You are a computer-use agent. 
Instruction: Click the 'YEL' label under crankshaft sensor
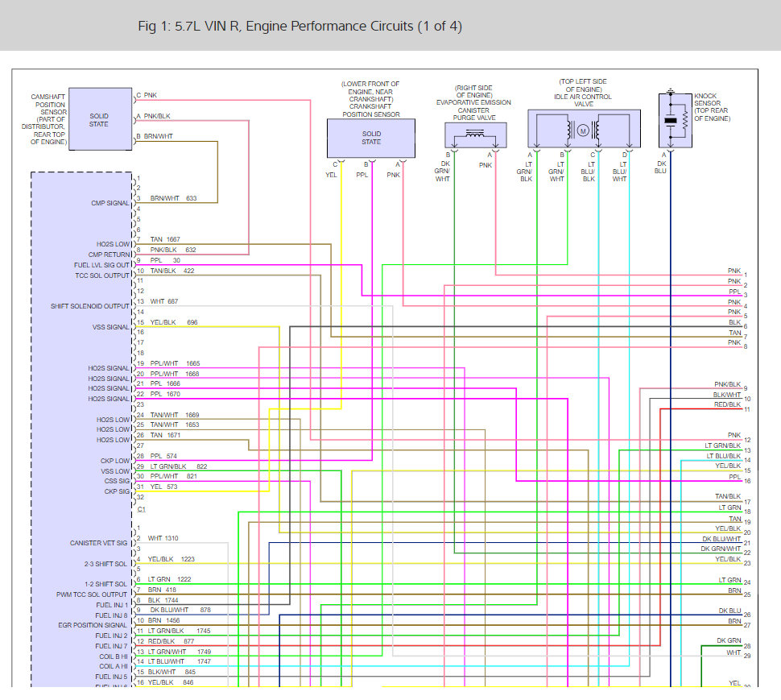(331, 175)
